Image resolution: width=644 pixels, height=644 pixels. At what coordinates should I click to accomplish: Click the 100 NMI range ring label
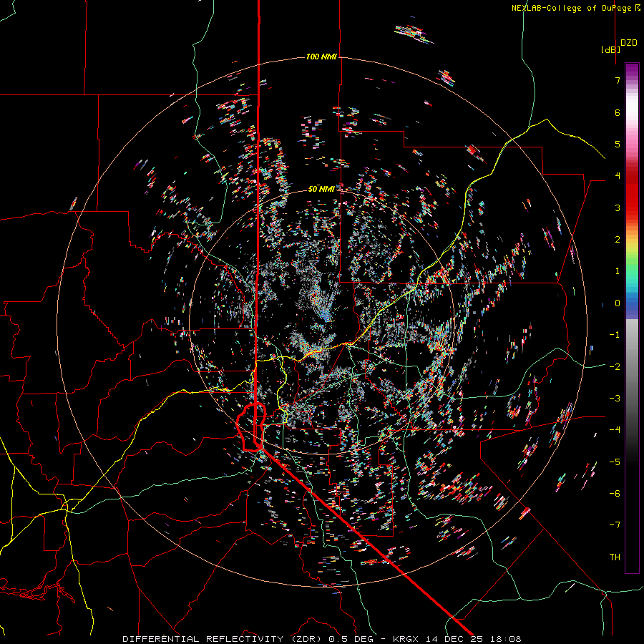(321, 57)
